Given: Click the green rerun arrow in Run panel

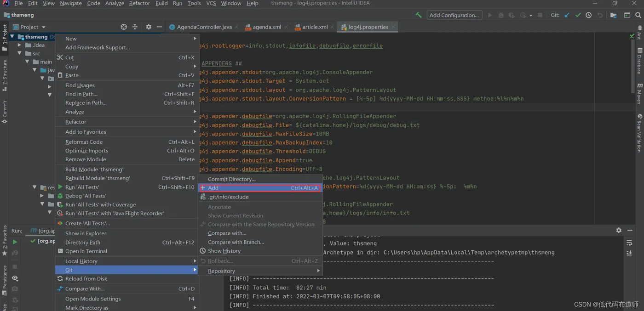Looking at the screenshot, I should pyautogui.click(x=15, y=242).
